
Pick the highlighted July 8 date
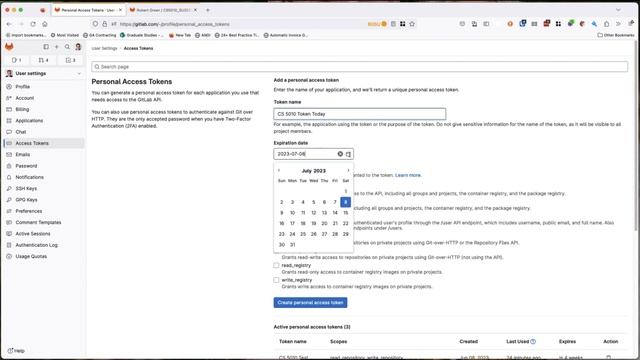pyautogui.click(x=345, y=202)
